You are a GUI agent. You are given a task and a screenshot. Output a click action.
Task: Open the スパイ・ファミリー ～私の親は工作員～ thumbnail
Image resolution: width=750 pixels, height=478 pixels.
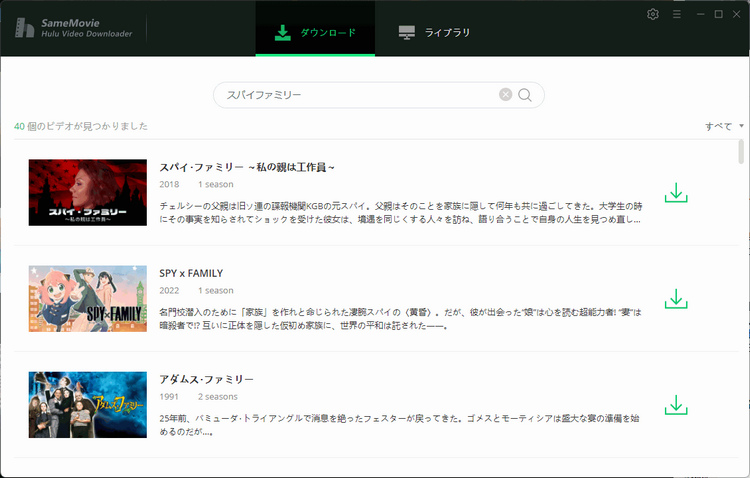tap(88, 192)
